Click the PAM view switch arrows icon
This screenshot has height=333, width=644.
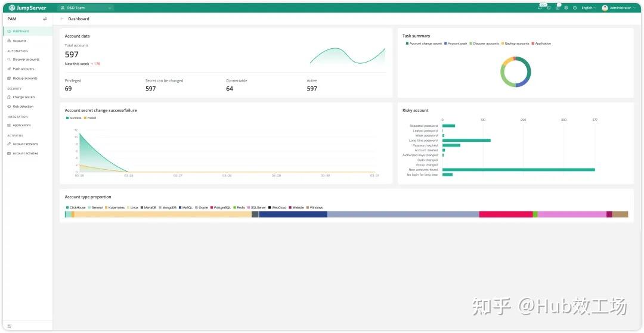point(45,19)
